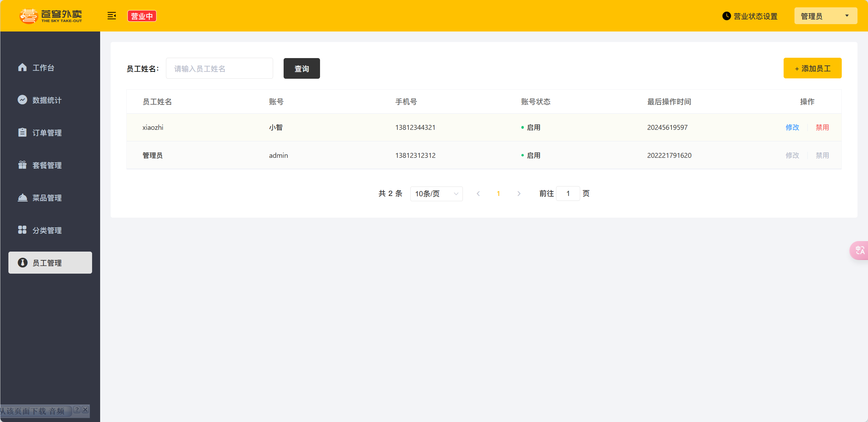The height and width of the screenshot is (422, 868).
Task: Go to next page arrow
Action: click(x=519, y=194)
